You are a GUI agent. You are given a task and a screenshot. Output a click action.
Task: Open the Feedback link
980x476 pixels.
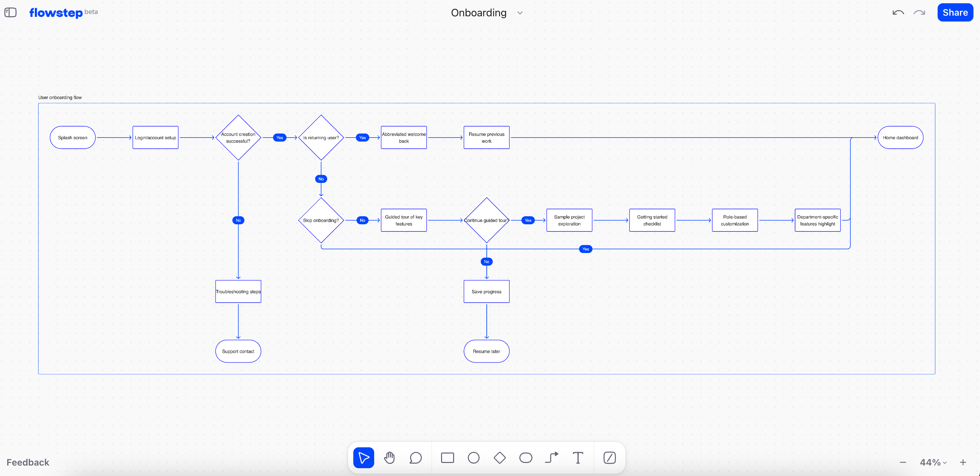28,462
